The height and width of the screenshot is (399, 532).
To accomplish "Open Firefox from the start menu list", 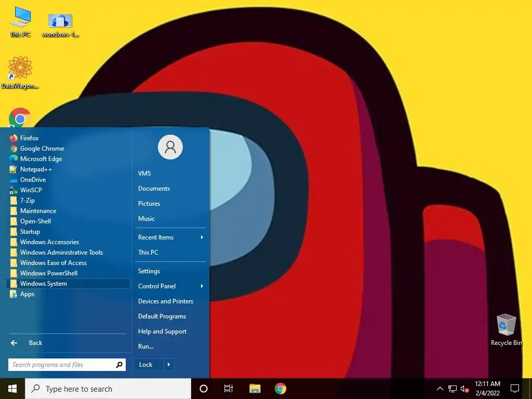I will 68,138.
